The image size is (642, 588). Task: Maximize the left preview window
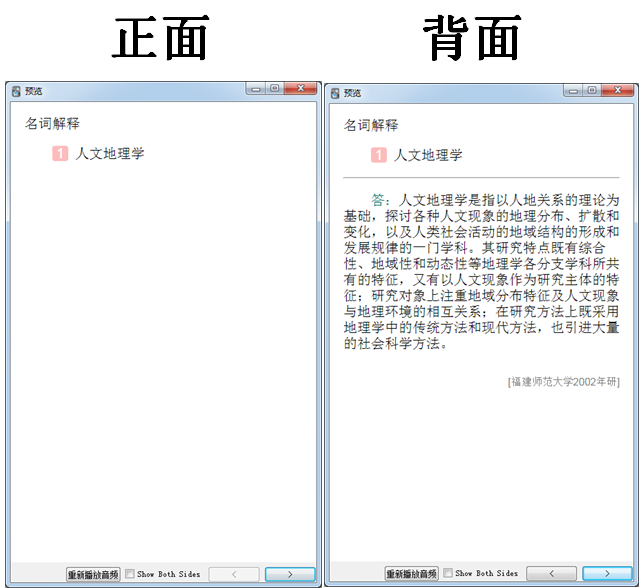tap(275, 88)
